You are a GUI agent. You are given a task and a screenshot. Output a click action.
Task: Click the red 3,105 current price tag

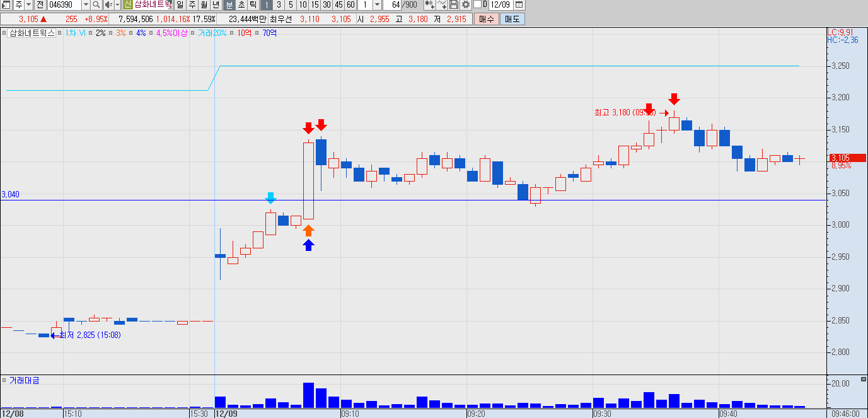pyautogui.click(x=847, y=158)
